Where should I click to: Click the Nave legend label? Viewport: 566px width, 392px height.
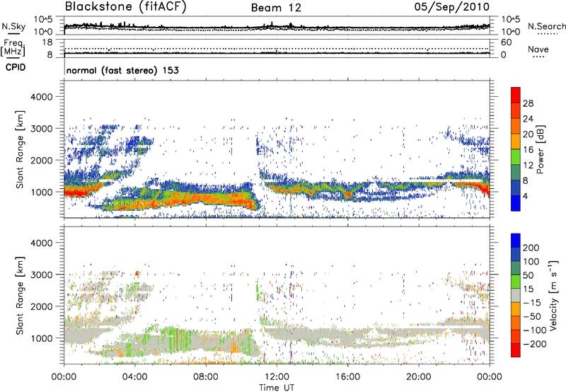pos(538,49)
